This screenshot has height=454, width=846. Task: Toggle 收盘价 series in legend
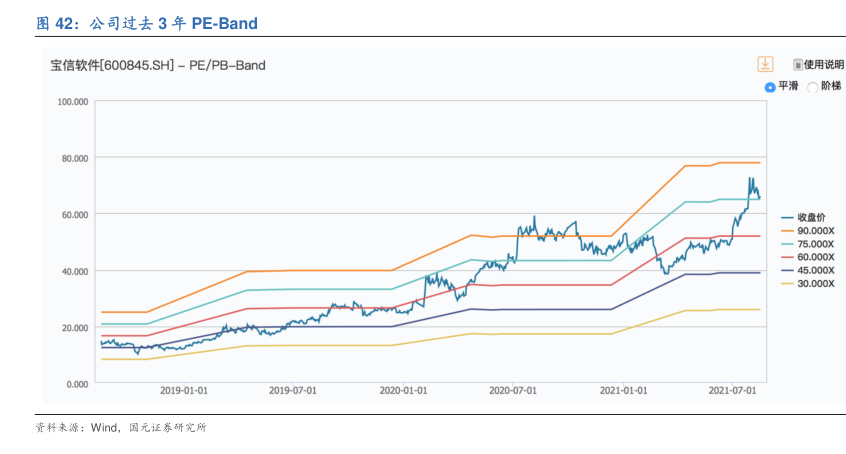click(808, 217)
